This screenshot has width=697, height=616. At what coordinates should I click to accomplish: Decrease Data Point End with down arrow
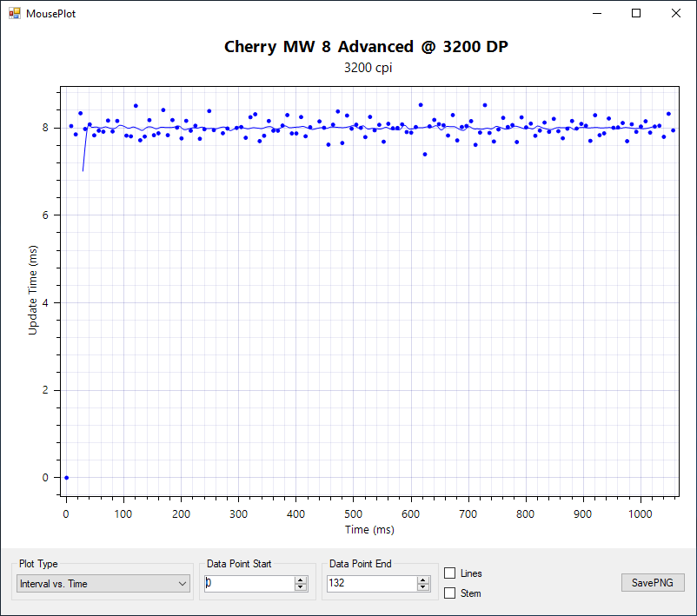423,587
